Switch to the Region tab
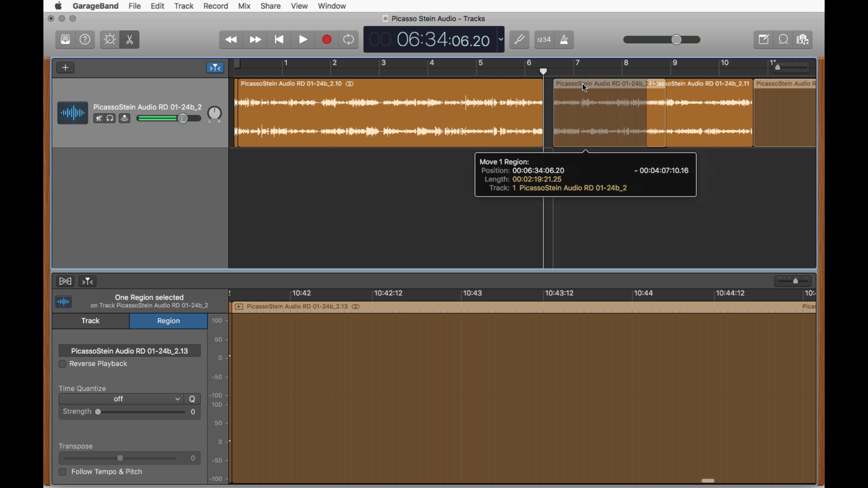Screen dimensions: 868x488 169,321
